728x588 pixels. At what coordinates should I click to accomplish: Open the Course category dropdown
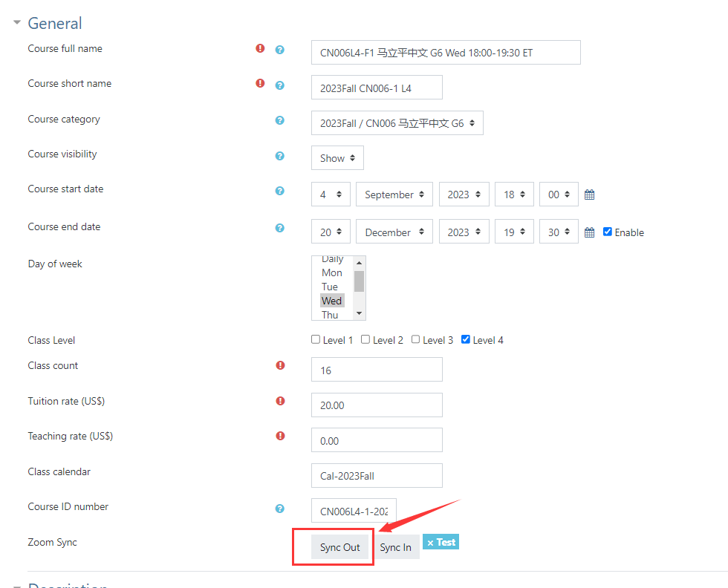point(397,123)
